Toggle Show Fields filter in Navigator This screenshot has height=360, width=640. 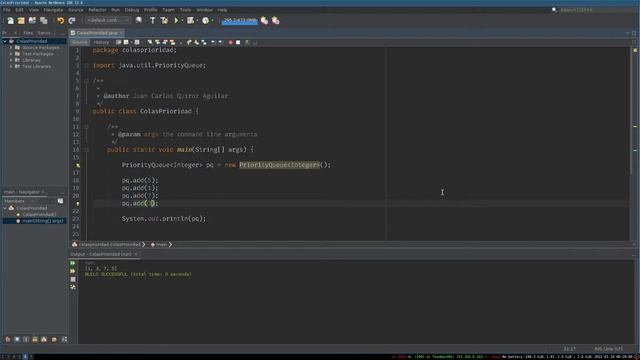[17, 339]
